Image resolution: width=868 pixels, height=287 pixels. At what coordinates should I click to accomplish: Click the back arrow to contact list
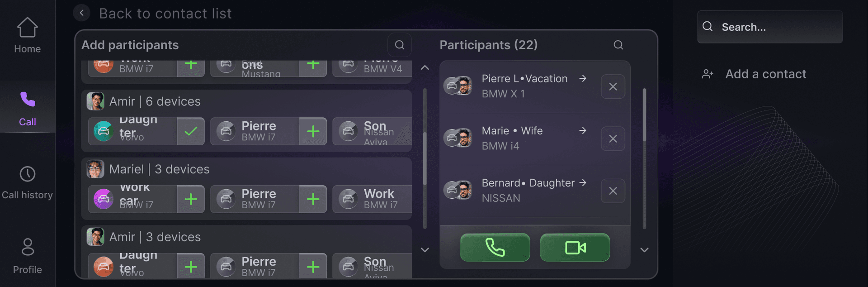(82, 13)
